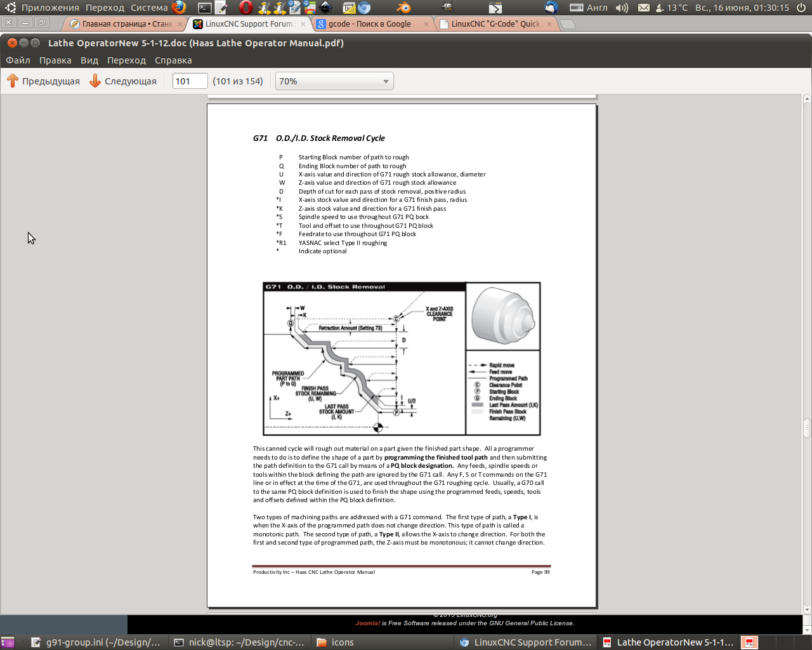
Task: Click the workspace switcher icon in the bottom panel
Action: [x=749, y=642]
